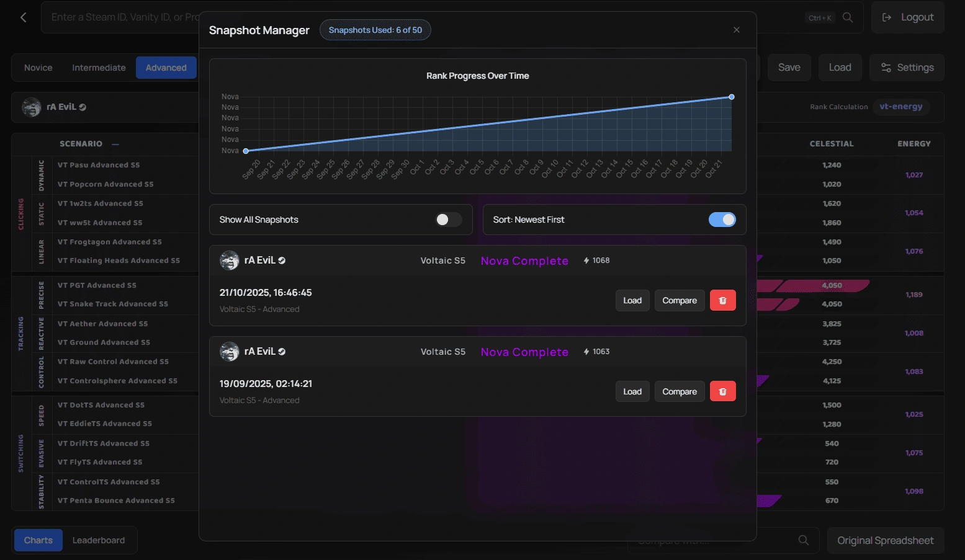Click the lightning energy icon beside 1068

click(x=585, y=260)
